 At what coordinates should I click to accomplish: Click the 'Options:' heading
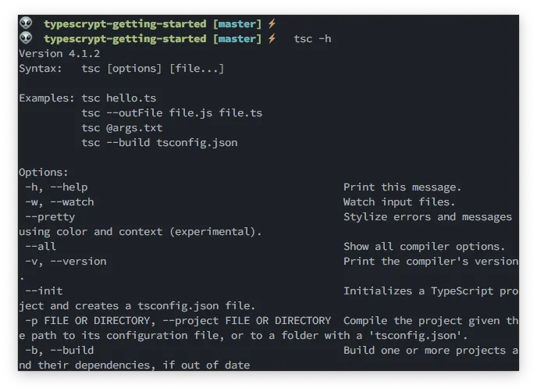[x=44, y=172]
